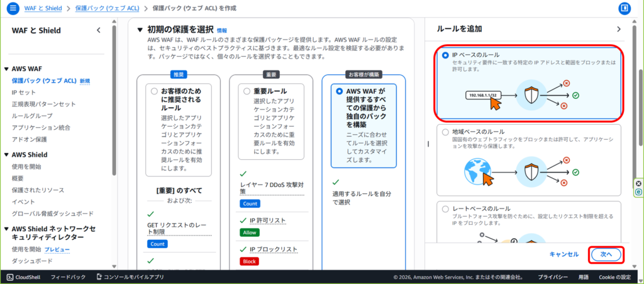Image resolution: width=644 pixels, height=284 pixels.
Task: Collapse the ルールを追加 panel chevron
Action: point(618,29)
